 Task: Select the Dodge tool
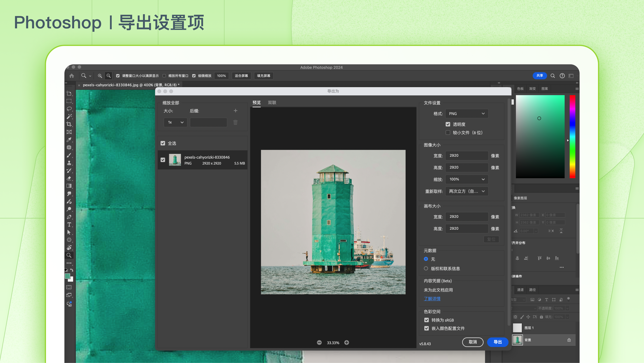[69, 209]
